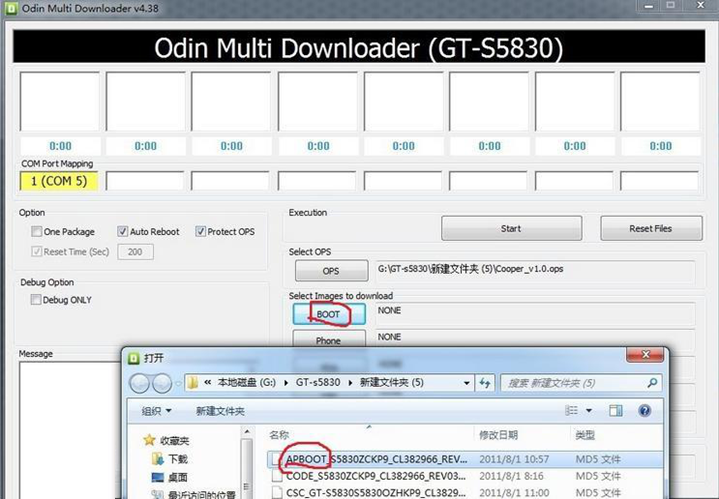Disable the Auto Reboot checkbox
The width and height of the screenshot is (719, 499).
122,231
